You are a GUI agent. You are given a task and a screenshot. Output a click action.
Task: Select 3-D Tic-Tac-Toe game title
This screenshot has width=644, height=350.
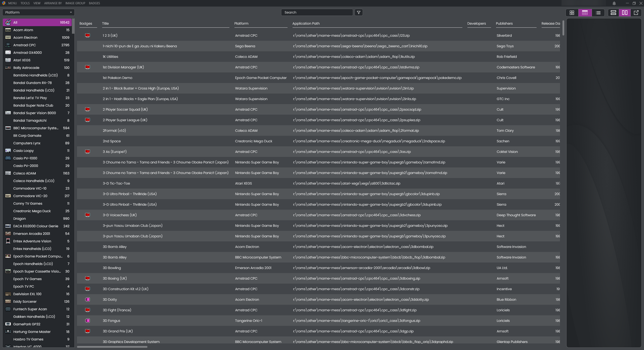coord(116,183)
